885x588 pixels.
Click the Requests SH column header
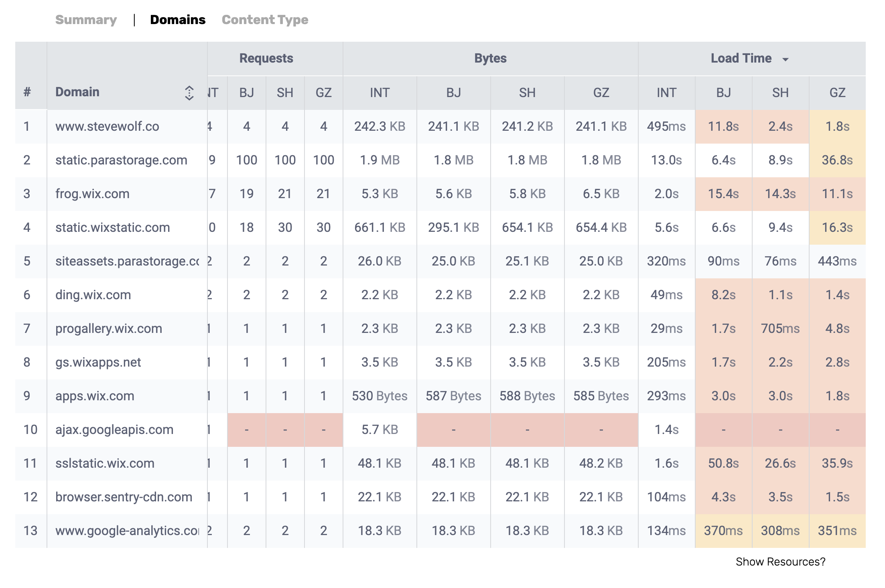pyautogui.click(x=285, y=93)
